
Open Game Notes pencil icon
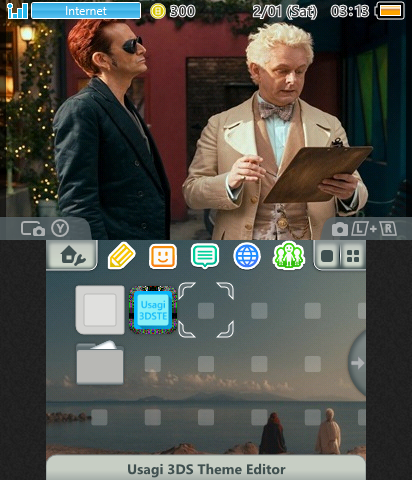(x=121, y=256)
